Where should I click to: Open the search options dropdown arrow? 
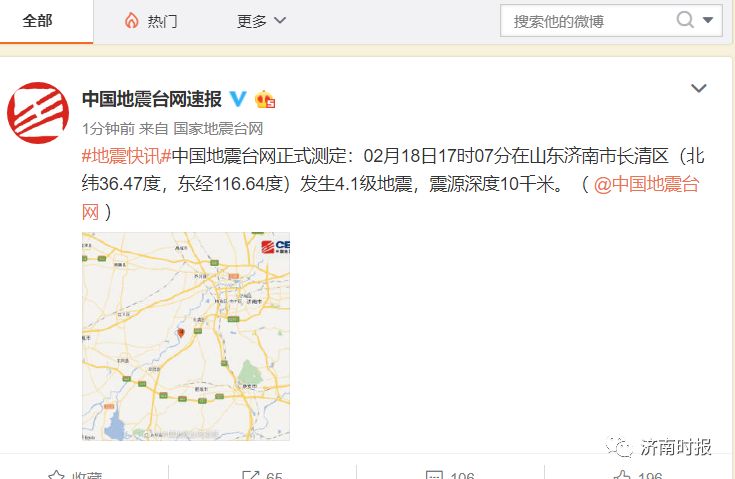pyautogui.click(x=708, y=20)
